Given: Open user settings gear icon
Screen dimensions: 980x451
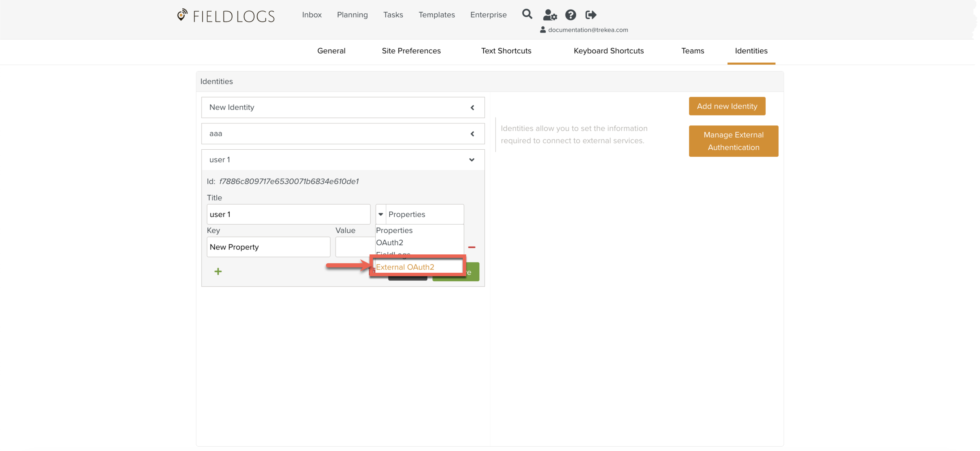Looking at the screenshot, I should point(550,15).
